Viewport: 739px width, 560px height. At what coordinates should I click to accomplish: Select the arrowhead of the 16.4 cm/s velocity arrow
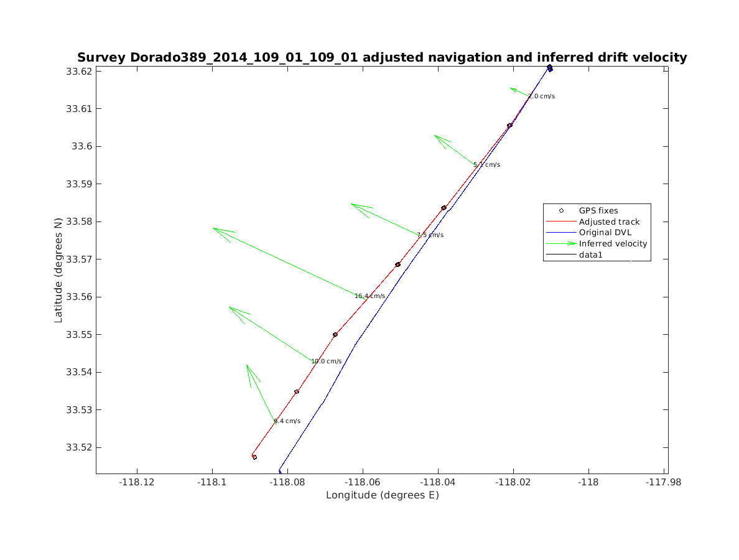click(x=215, y=228)
